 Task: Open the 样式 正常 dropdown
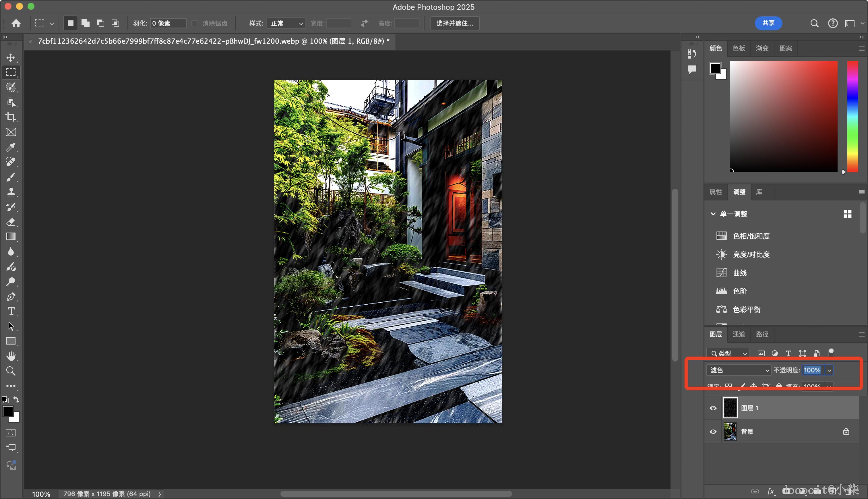coord(286,23)
